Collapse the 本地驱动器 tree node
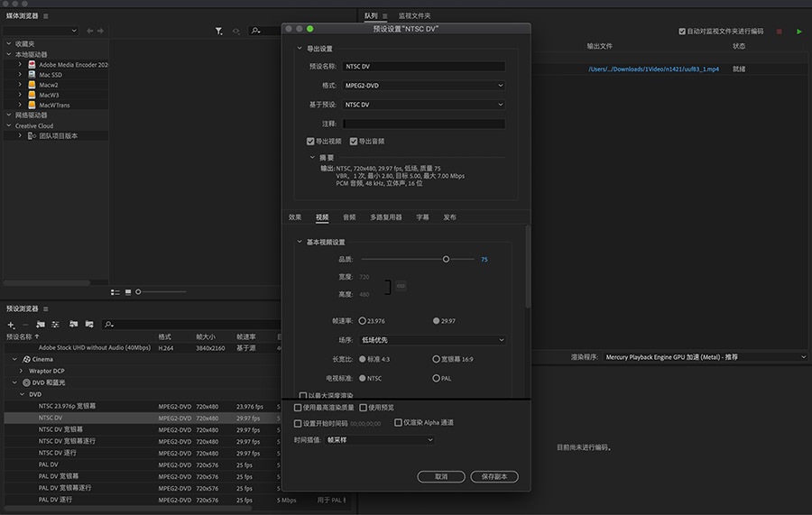This screenshot has height=515, width=812. [9, 54]
